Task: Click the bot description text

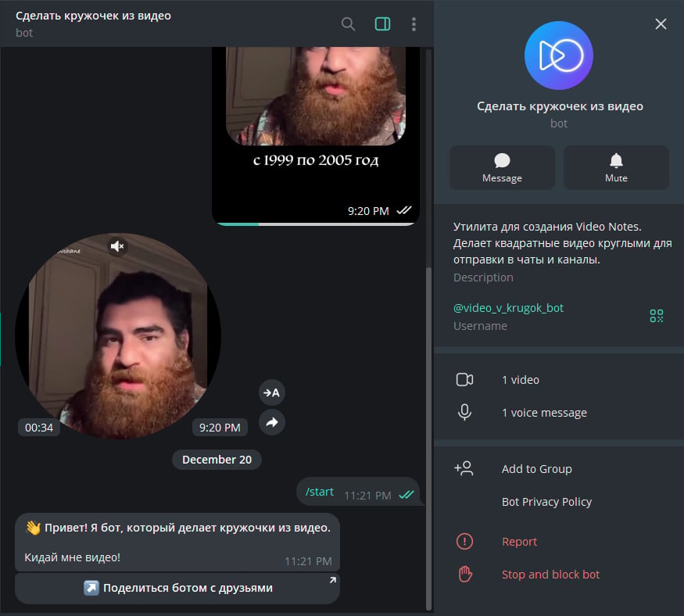Action: coord(562,243)
